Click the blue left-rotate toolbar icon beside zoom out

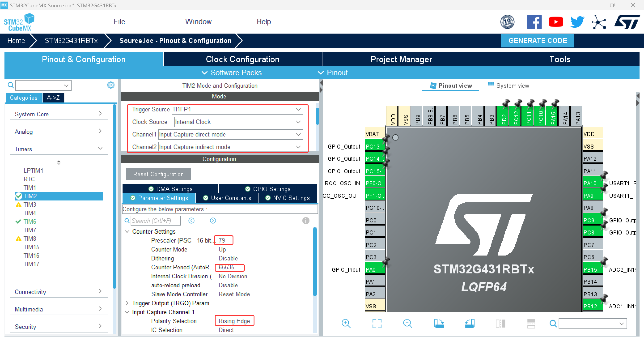pos(439,323)
